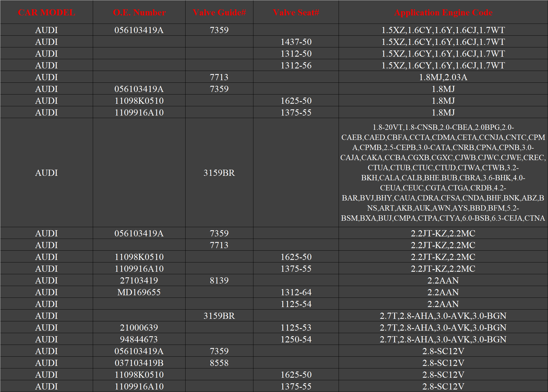The height and width of the screenshot is (392, 548).
Task: Select 7359 in the 1.5XZ engine row
Action: 219,30
